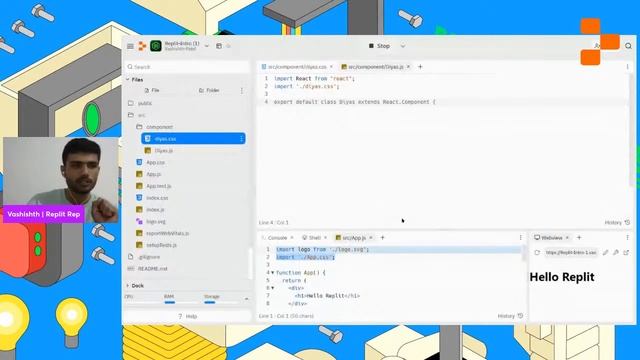This screenshot has width=640, height=360.
Task: Close the Diyas.js editor tab
Action: point(408,67)
